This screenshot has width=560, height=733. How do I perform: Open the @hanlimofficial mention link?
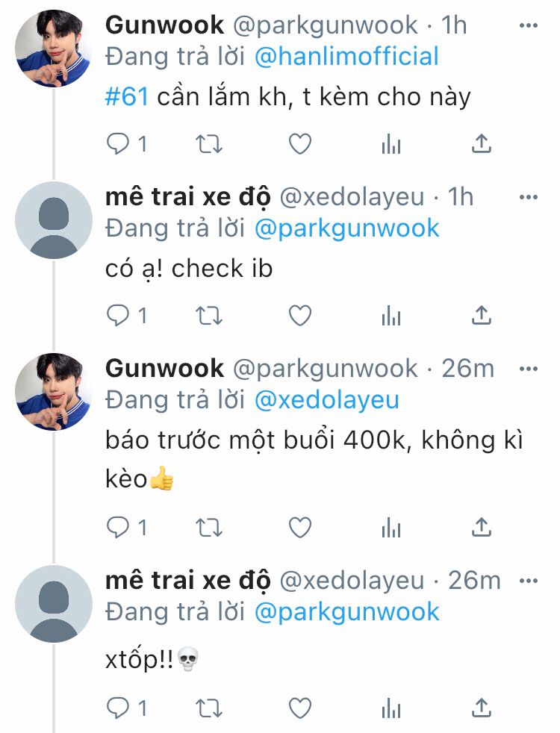coord(347,57)
